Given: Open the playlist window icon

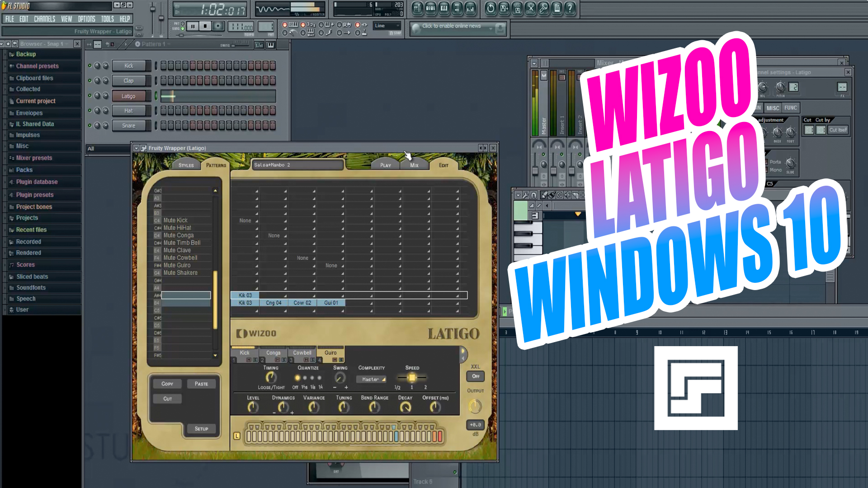Looking at the screenshot, I should [x=417, y=8].
